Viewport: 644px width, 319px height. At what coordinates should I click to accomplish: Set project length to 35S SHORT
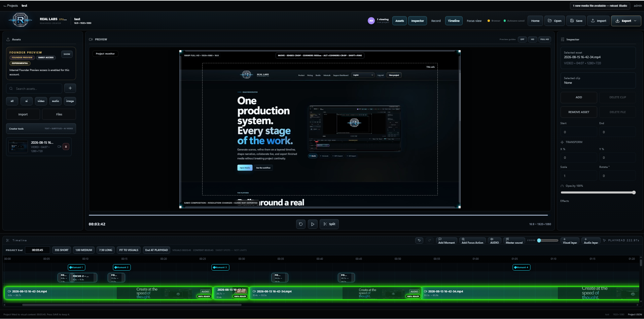[x=62, y=250]
